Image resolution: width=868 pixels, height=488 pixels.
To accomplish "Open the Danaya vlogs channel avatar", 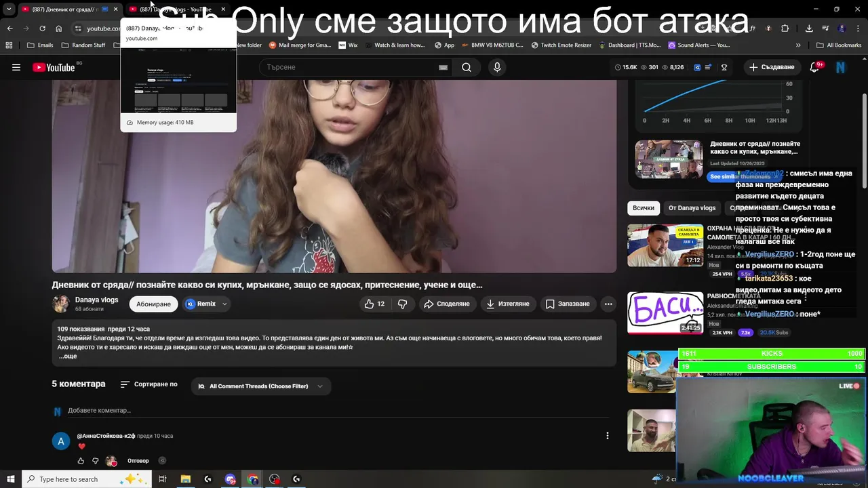I will (61, 304).
